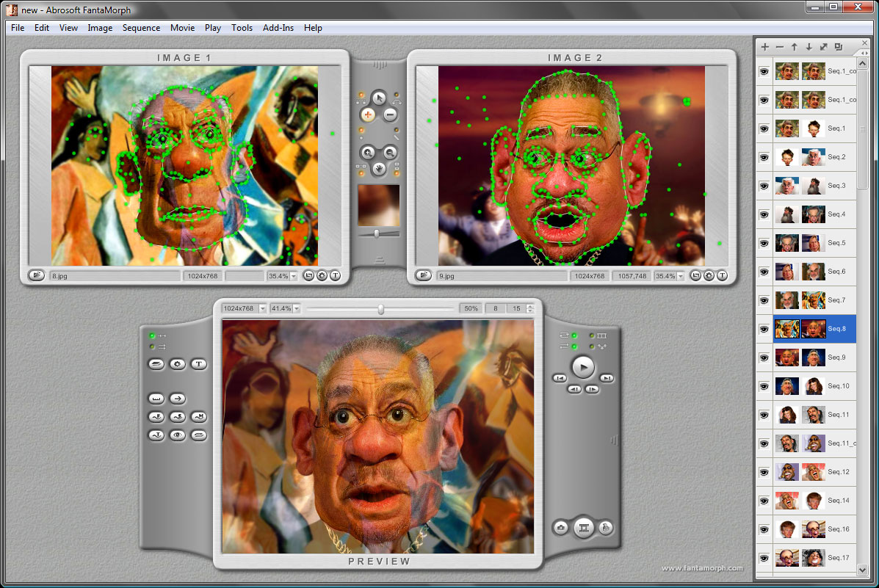The width and height of the screenshot is (879, 588).
Task: Open the Sequence menu
Action: pos(141,27)
